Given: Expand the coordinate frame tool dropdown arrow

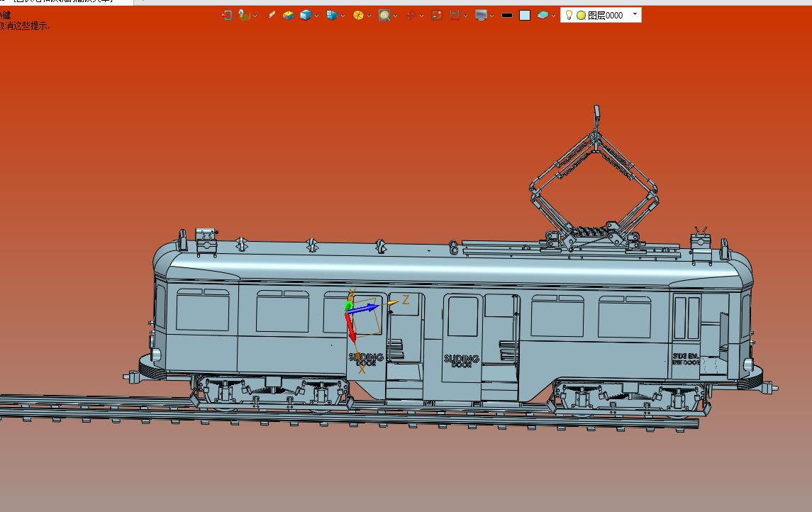Looking at the screenshot, I should 255,16.
